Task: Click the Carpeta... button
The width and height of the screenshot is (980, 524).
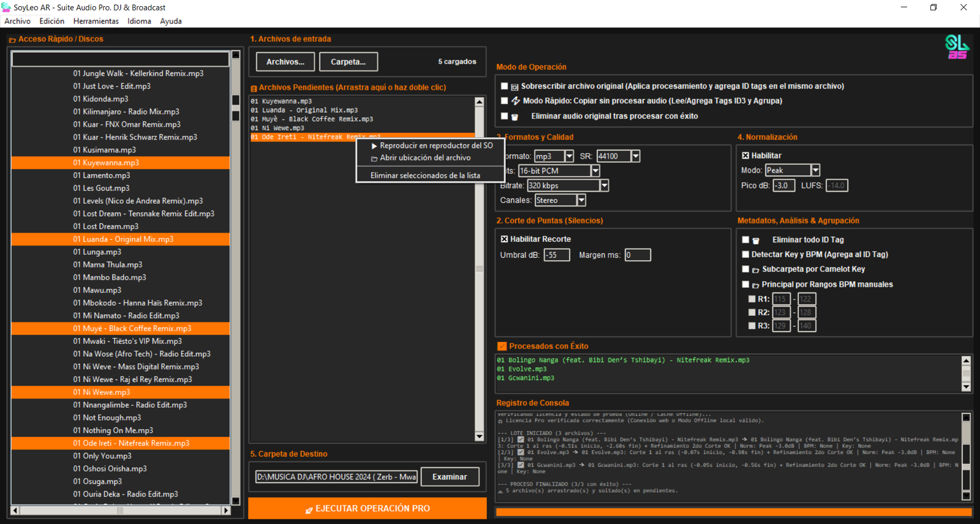Action: pyautogui.click(x=348, y=62)
